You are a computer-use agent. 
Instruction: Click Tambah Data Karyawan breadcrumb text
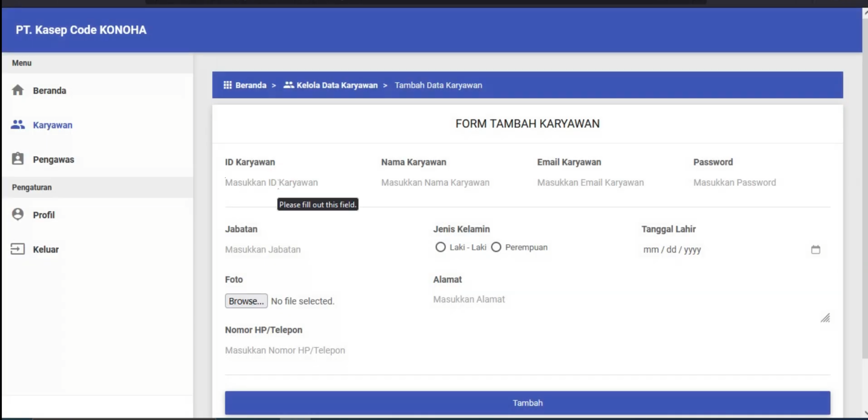tap(438, 85)
